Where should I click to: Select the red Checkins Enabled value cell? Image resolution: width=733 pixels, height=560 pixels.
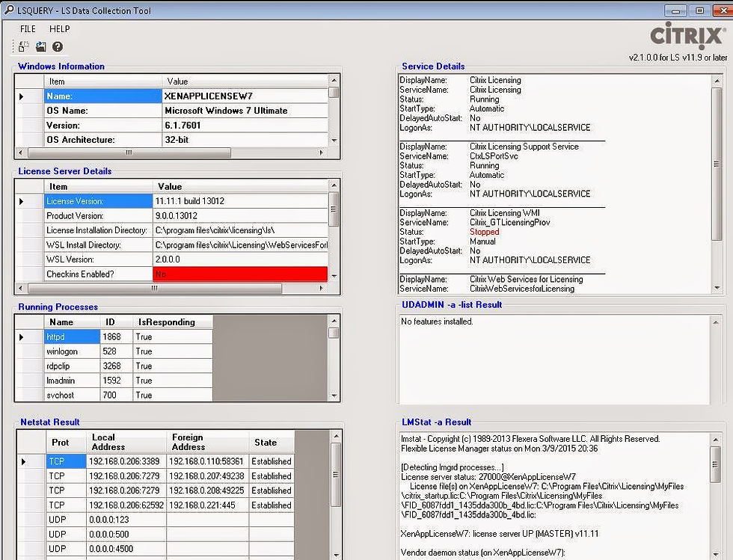coord(240,274)
